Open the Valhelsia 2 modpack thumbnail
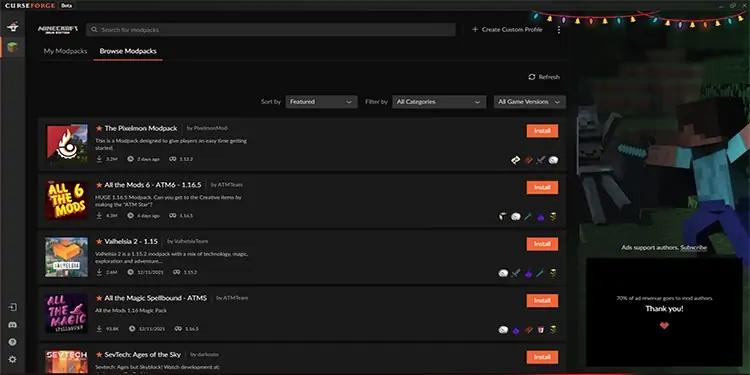 [x=66, y=257]
